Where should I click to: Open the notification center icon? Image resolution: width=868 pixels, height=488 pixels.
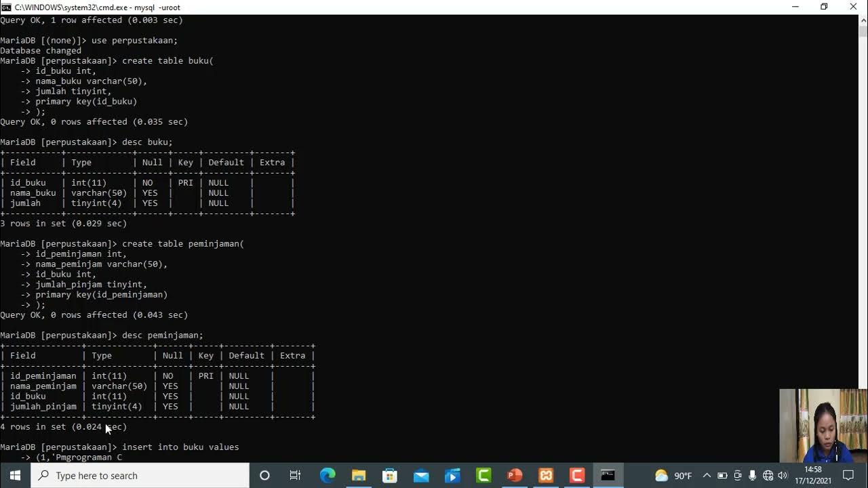point(848,476)
